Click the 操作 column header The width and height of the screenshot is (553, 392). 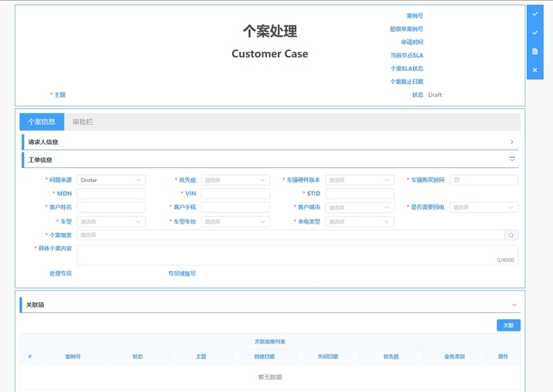point(503,356)
